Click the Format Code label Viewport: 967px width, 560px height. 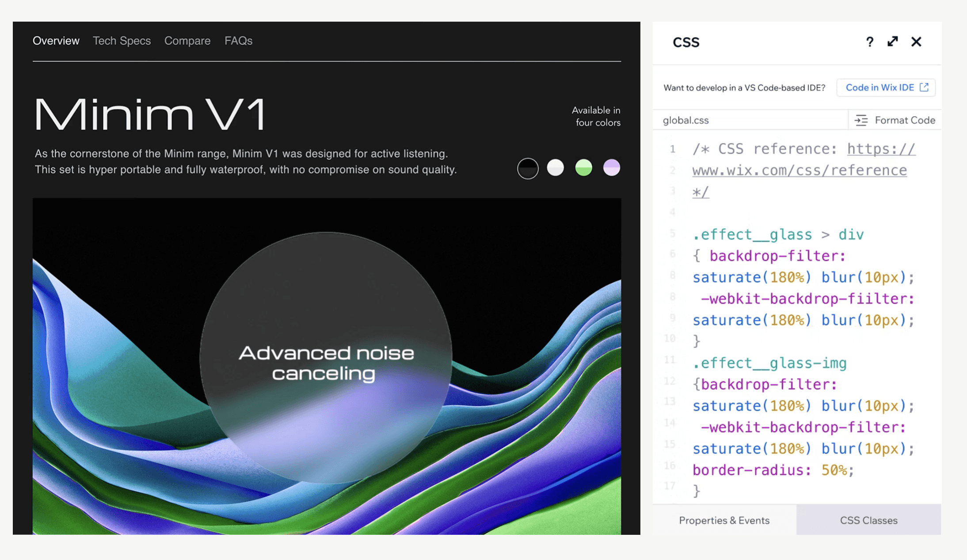point(905,120)
